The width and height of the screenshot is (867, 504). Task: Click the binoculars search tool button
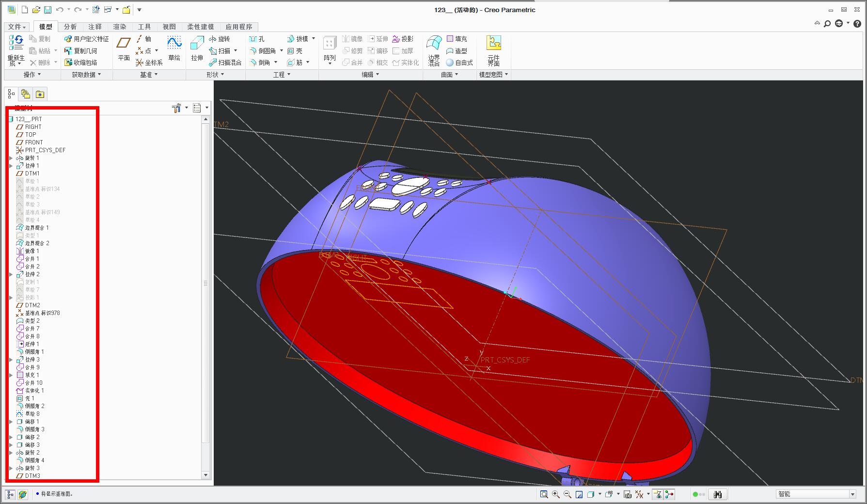718,494
